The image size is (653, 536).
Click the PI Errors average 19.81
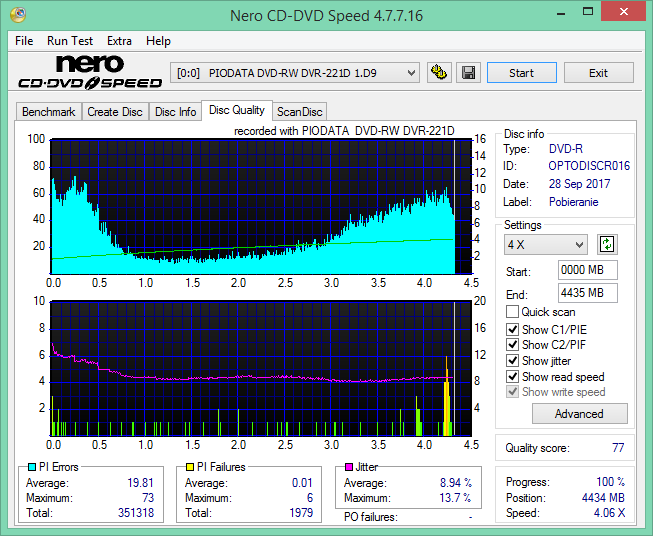pyautogui.click(x=140, y=483)
